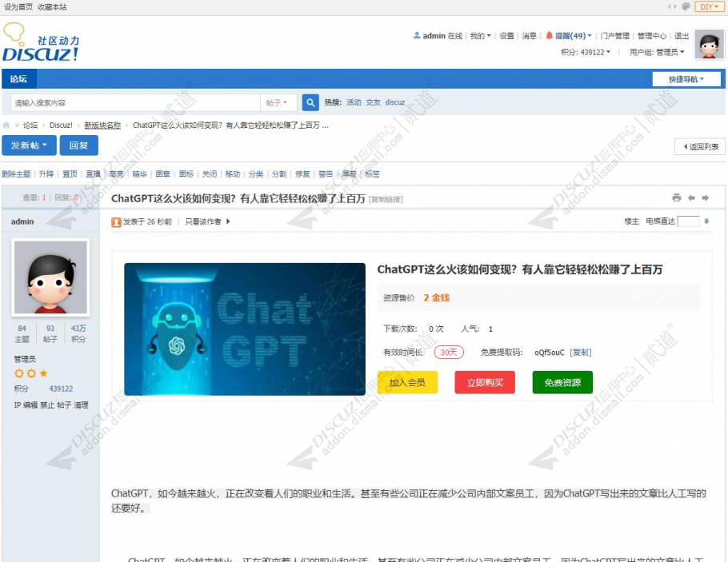Screen dimensions: 728x562
Task: Expand 只看该作者 arrow options
Action: point(228,221)
